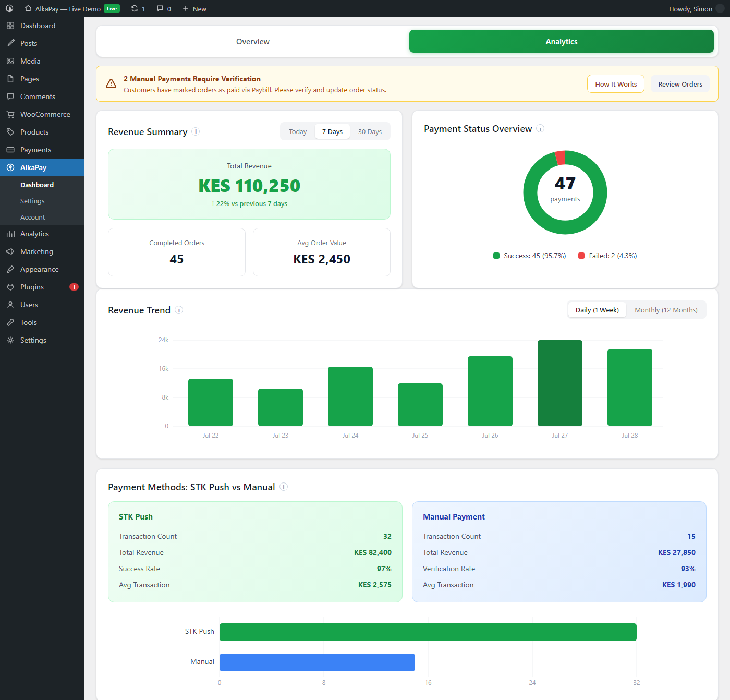
Task: Click the Products tag icon in sidebar
Action: pyautogui.click(x=10, y=132)
